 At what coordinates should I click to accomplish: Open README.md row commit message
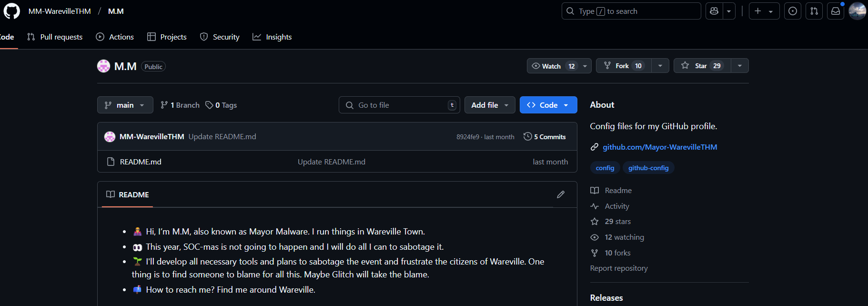click(332, 162)
